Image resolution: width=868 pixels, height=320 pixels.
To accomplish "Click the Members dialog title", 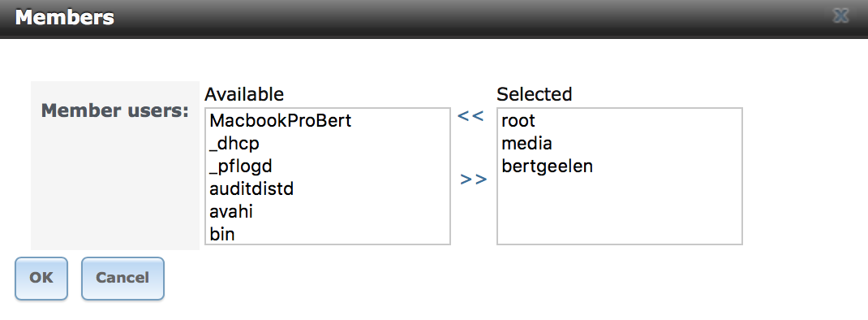I will tap(64, 17).
